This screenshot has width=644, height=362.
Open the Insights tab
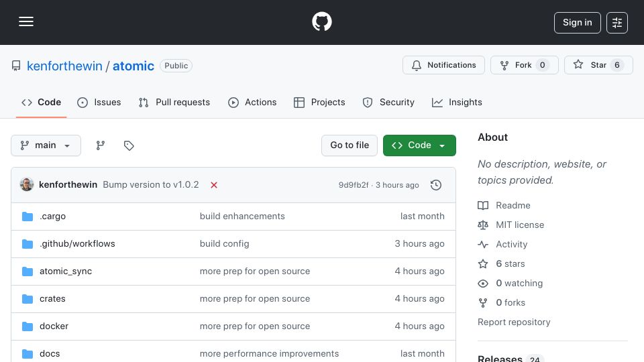click(x=457, y=102)
